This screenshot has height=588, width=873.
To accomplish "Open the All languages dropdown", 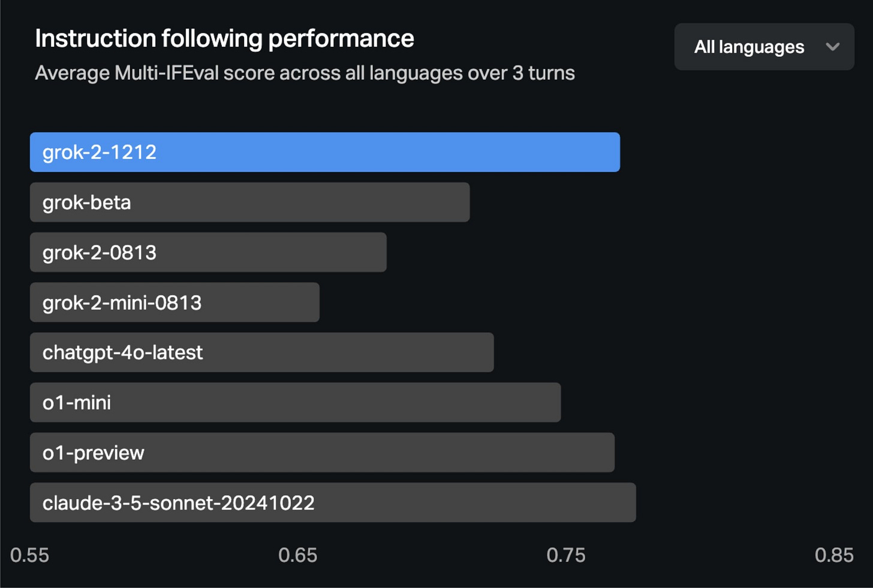I will click(764, 47).
